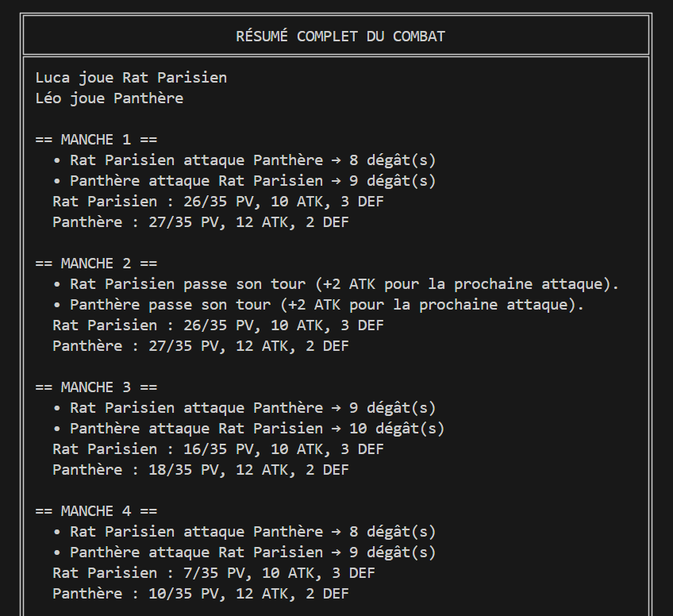Select the "== MANCHE 3 ==" header
The height and width of the screenshot is (616, 673).
(97, 387)
